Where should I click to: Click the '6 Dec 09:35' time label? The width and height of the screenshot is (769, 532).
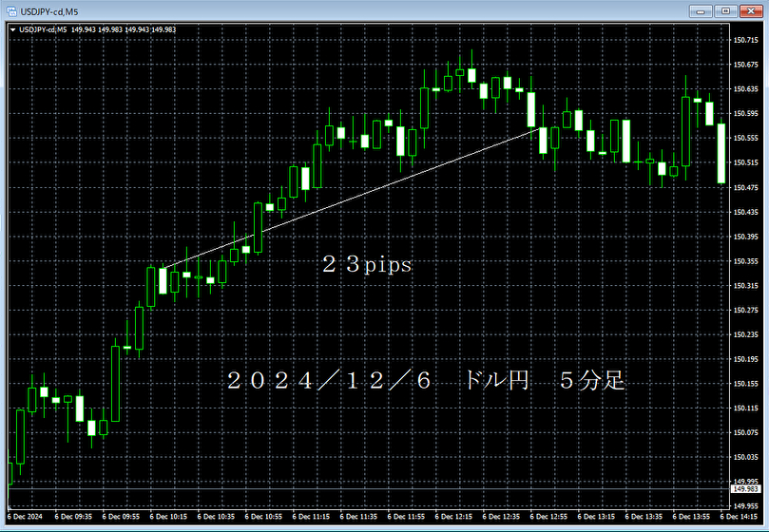(73, 516)
